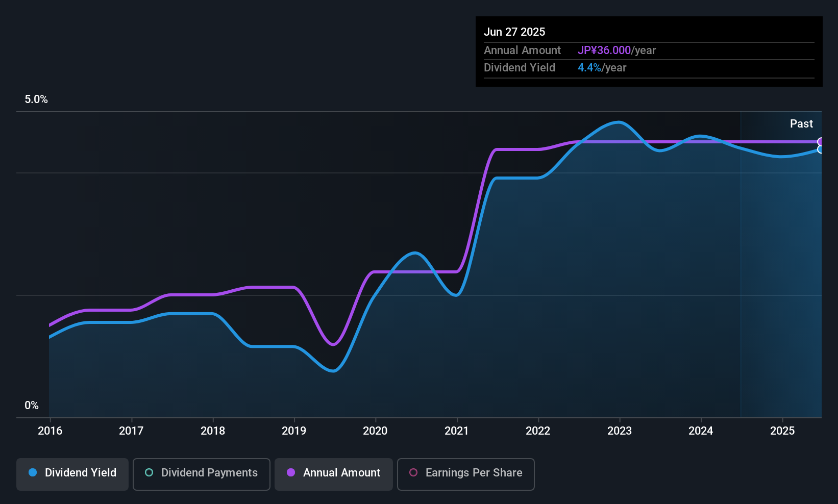The height and width of the screenshot is (504, 838).
Task: Click the 5.0% y-axis label
Action: pos(36,99)
